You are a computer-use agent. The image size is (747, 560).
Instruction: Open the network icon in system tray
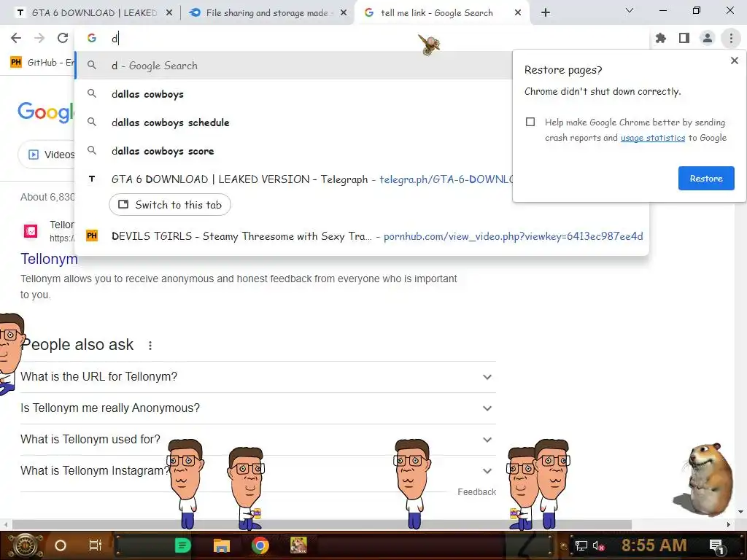click(581, 545)
